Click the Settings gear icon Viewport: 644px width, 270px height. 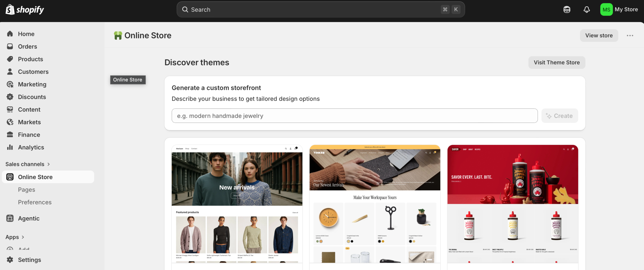(x=10, y=259)
